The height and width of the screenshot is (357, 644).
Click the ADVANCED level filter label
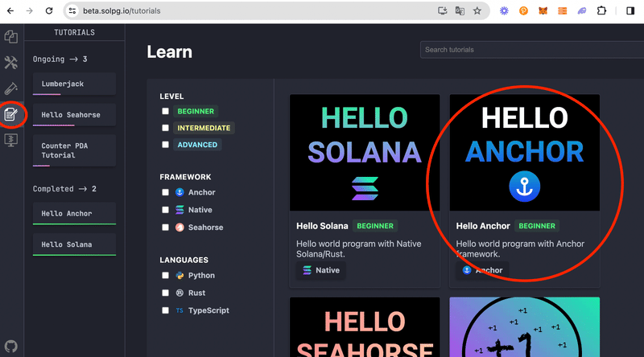197,145
